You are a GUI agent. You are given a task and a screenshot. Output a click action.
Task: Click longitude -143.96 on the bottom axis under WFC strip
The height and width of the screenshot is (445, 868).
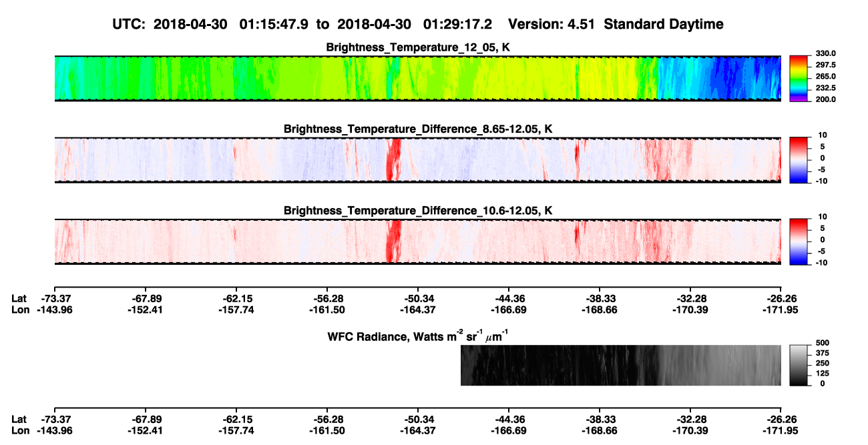(54, 430)
